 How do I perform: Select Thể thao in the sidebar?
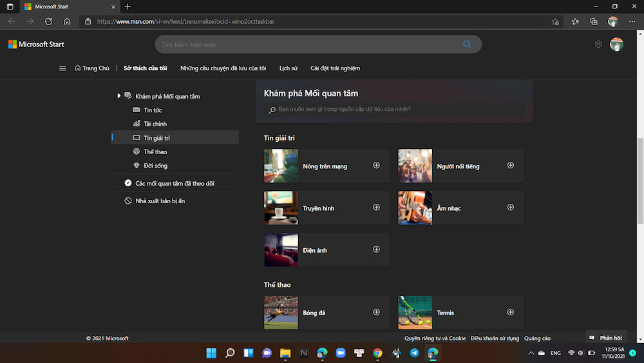[155, 152]
